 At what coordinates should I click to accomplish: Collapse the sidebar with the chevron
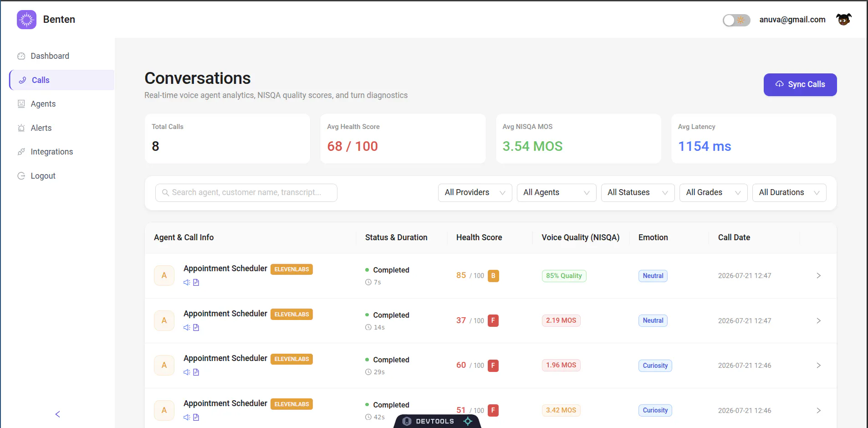pos(57,414)
